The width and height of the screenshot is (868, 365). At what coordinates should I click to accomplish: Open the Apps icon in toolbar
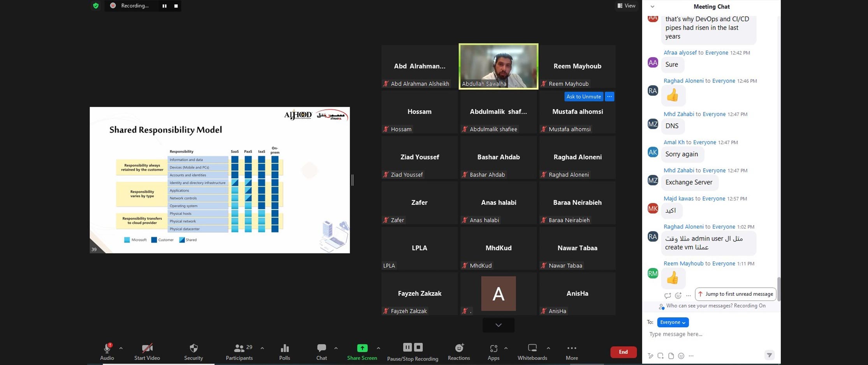point(493,348)
